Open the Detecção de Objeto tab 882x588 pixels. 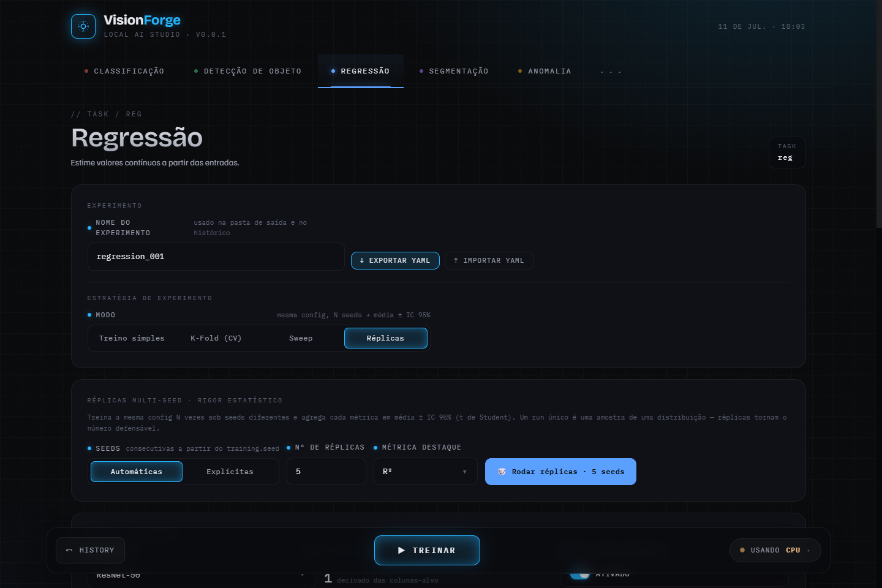(248, 71)
